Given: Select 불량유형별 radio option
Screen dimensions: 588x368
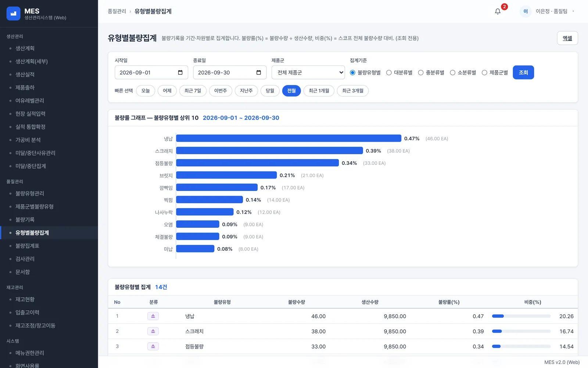Looking at the screenshot, I should click(x=352, y=72).
